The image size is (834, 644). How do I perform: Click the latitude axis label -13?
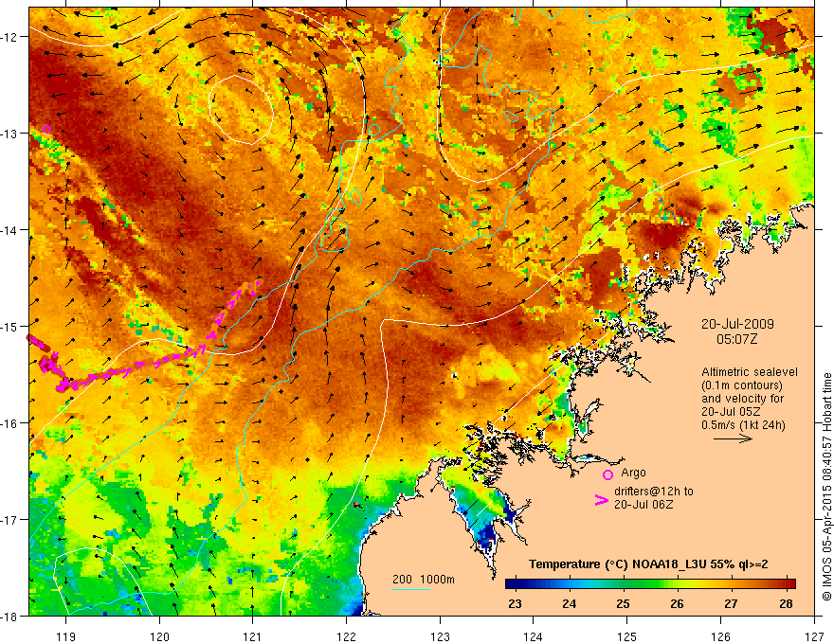tap(9, 133)
